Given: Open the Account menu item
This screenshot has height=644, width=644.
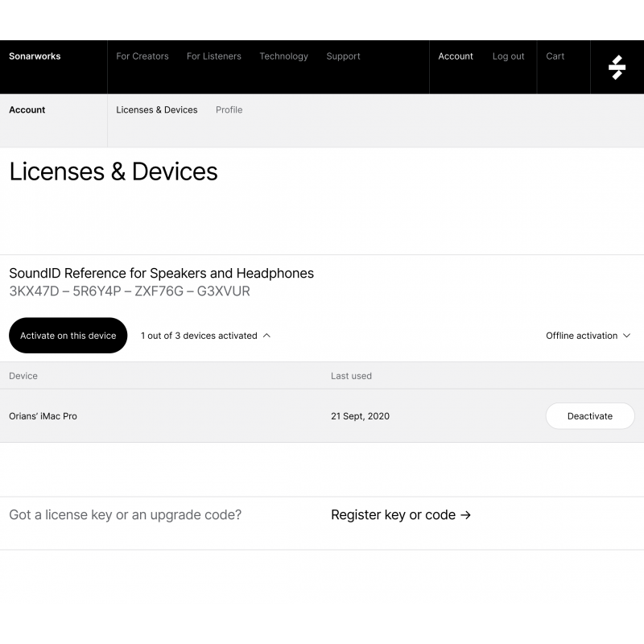Looking at the screenshot, I should (x=456, y=56).
